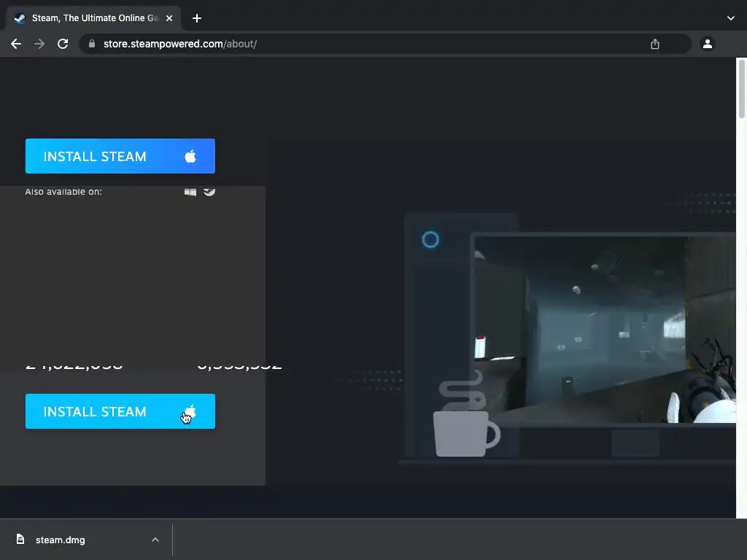The height and width of the screenshot is (560, 747).
Task: Reload the Steam about page
Action: pyautogui.click(x=63, y=44)
